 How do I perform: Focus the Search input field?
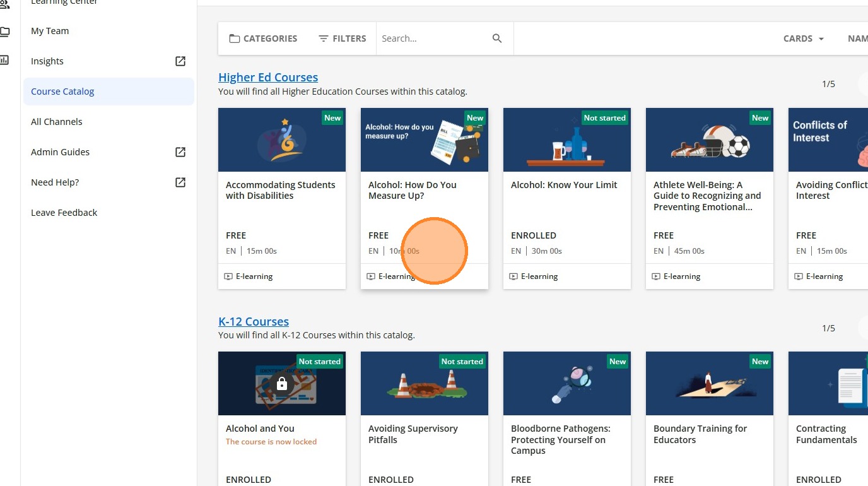point(434,39)
